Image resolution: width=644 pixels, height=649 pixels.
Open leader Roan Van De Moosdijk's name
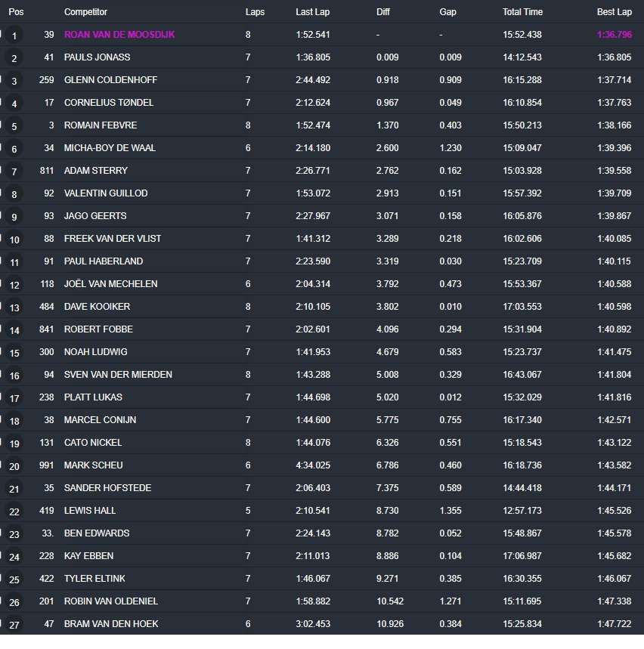[x=119, y=35]
